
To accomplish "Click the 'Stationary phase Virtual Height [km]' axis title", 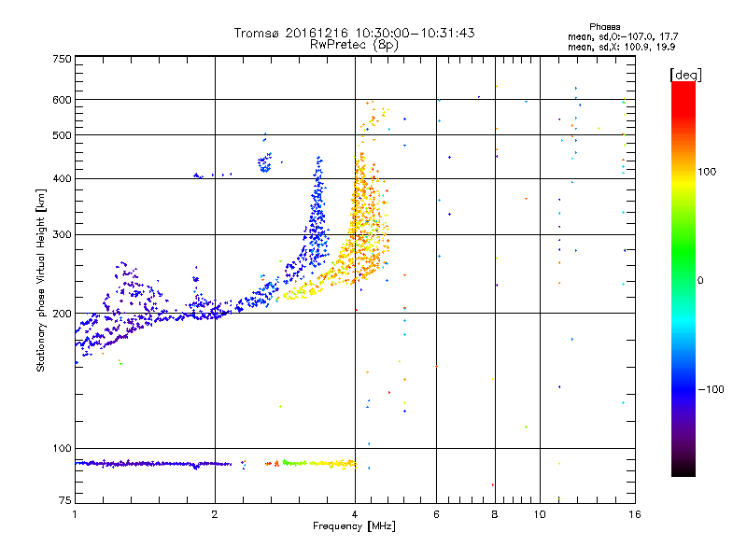I will coord(41,280).
